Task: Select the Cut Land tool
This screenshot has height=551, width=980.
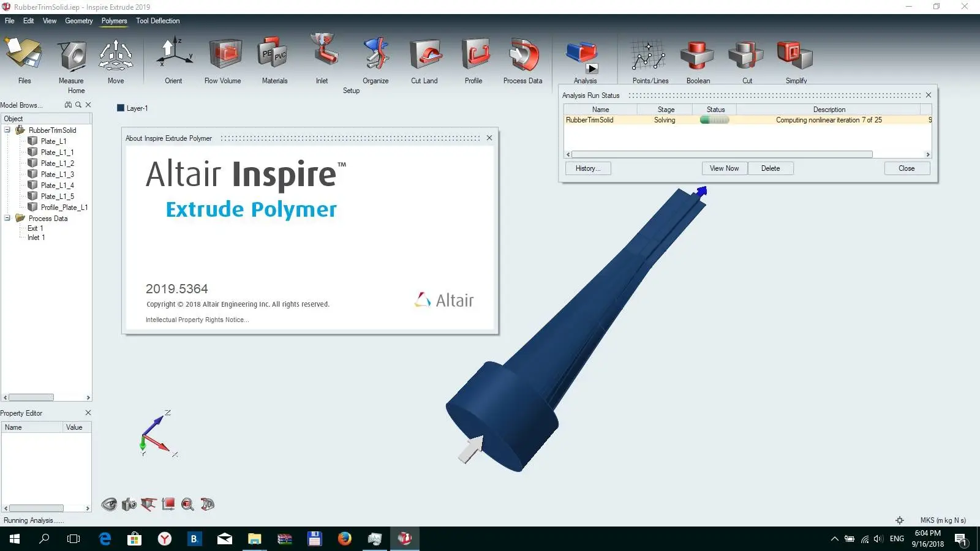Action: tap(424, 54)
